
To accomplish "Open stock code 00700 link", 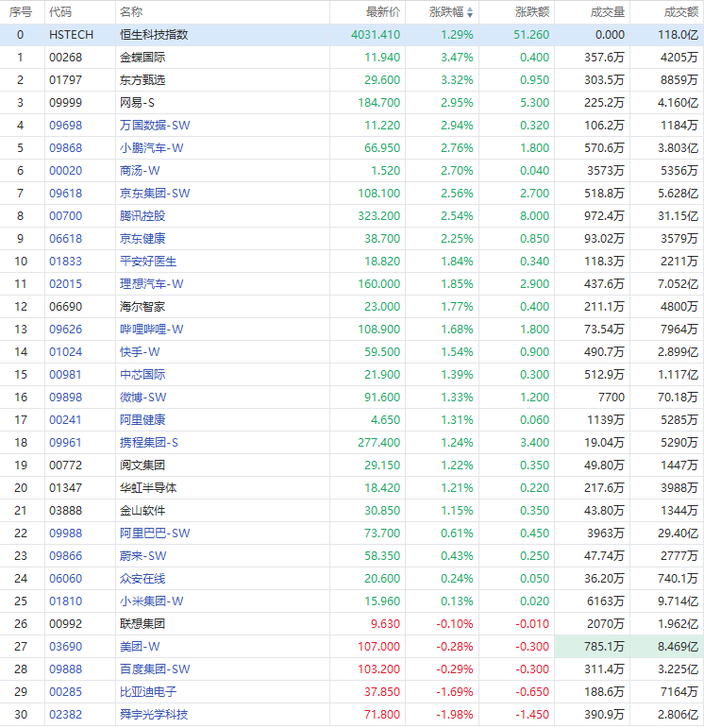I will click(x=65, y=216).
